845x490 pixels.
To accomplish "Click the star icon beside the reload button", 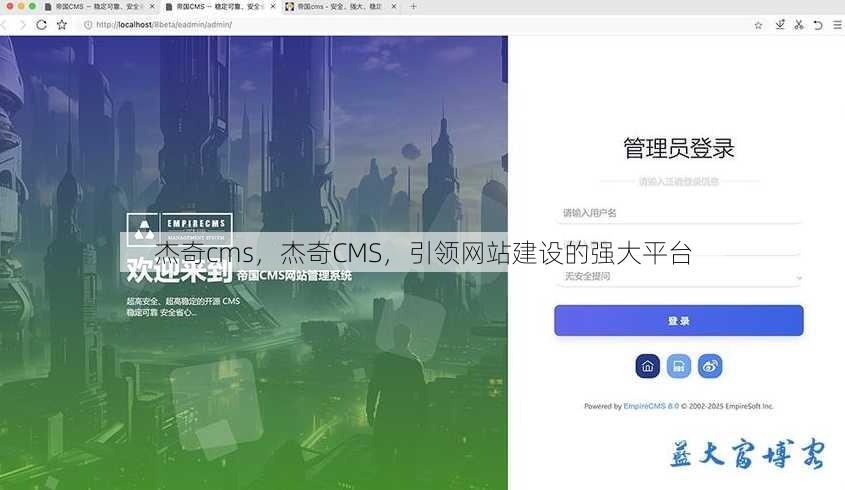I will [62, 25].
